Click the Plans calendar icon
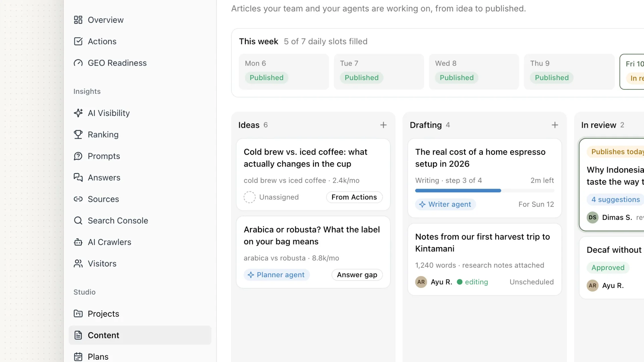Viewport: 644px width, 362px height. point(78,357)
